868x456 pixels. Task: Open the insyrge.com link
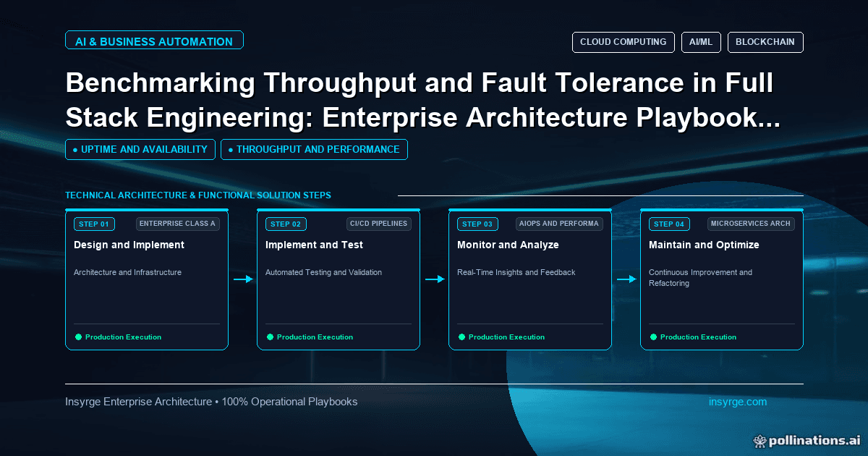(738, 402)
